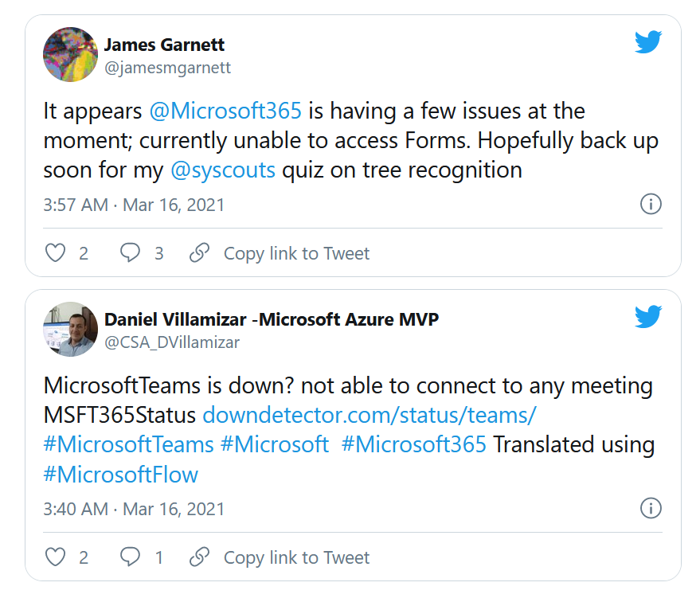Select Copy link to Tweet on James's tweet

coord(296,253)
